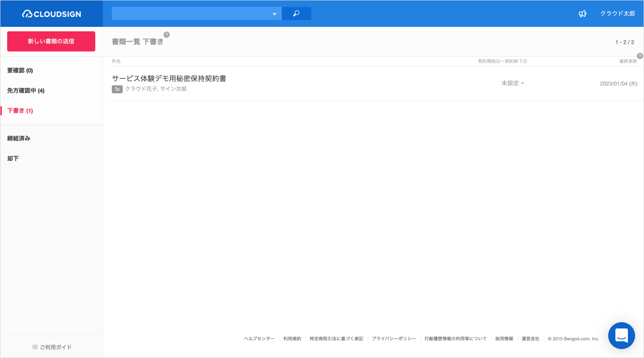Open the ご利用ガイド link
This screenshot has width=644, height=358.
pyautogui.click(x=52, y=347)
